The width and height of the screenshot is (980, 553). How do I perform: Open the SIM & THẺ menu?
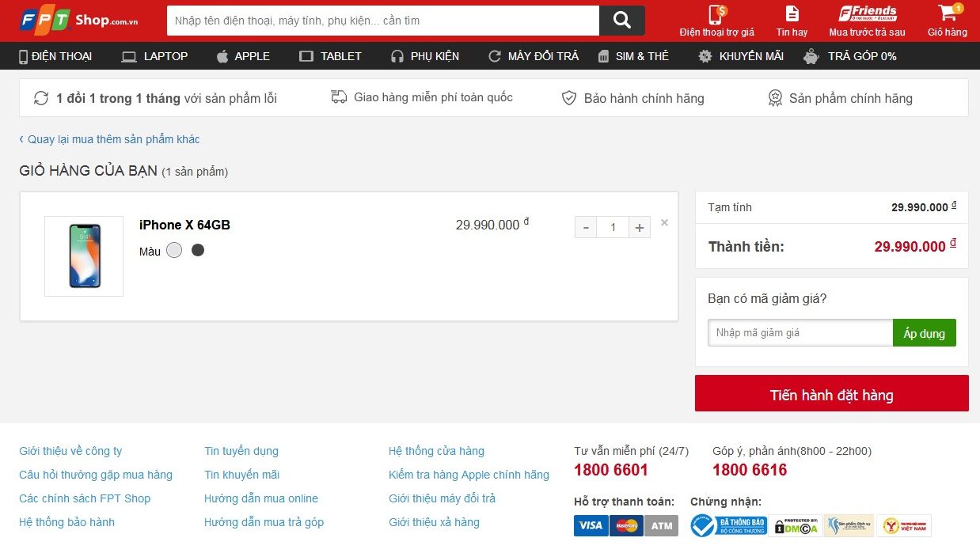tap(632, 56)
